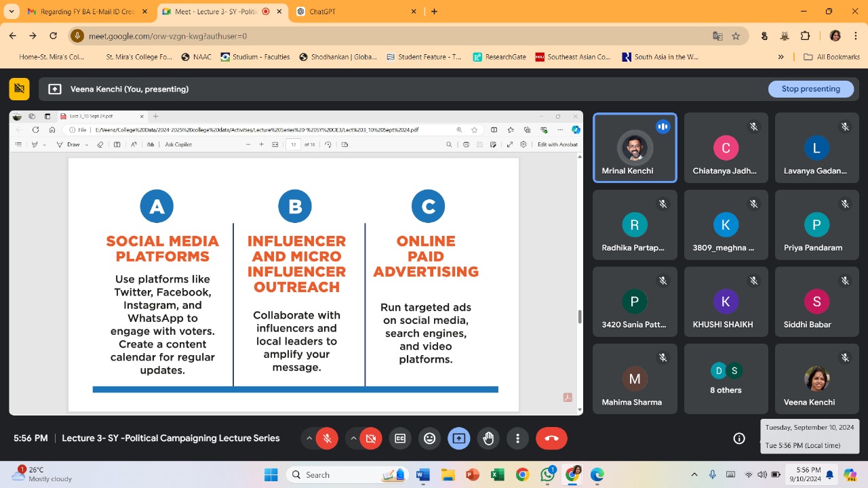Turn on the camera in Meet controls
The image size is (868, 488).
[370, 439]
